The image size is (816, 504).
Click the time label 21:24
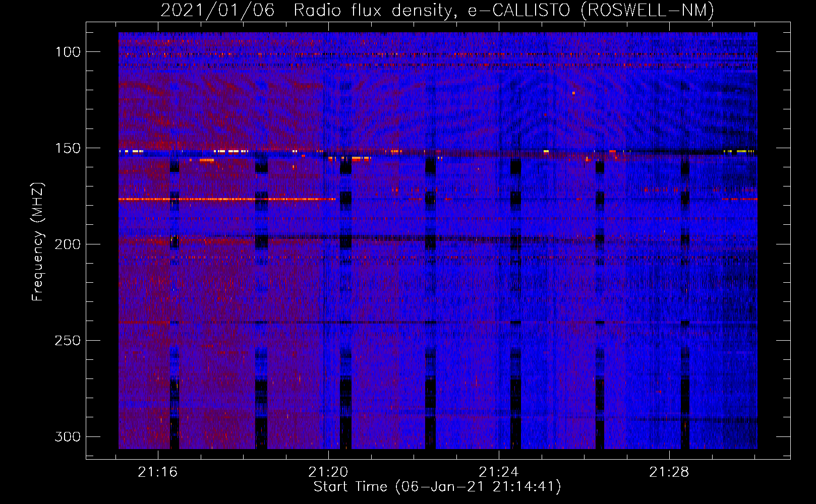(x=499, y=472)
